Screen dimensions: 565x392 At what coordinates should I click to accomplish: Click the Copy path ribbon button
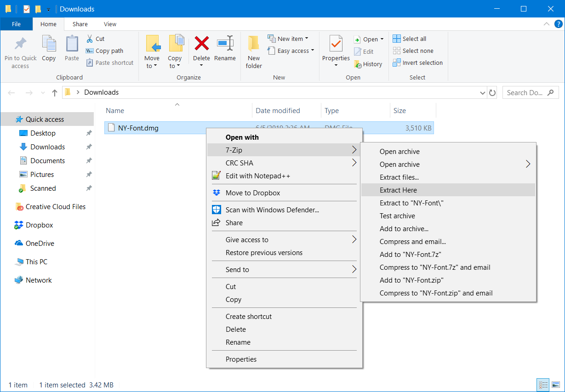[105, 51]
